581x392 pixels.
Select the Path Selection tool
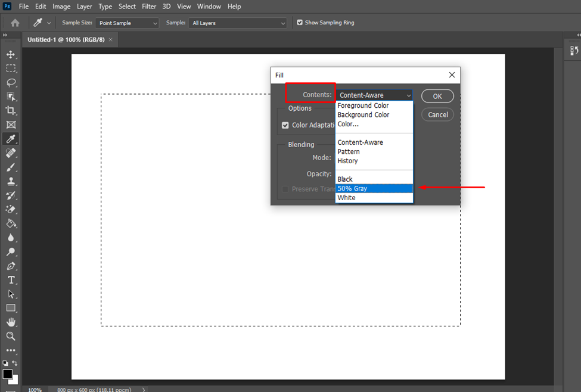11,294
